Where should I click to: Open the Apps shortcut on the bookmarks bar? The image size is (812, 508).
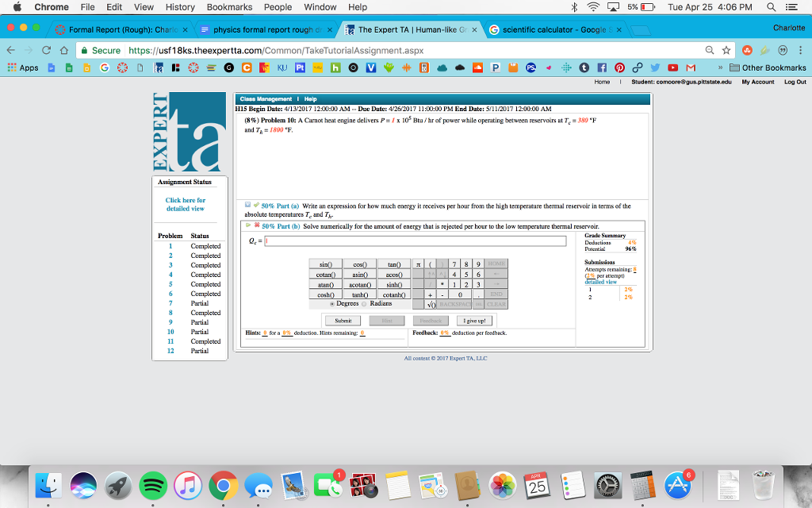[x=24, y=67]
